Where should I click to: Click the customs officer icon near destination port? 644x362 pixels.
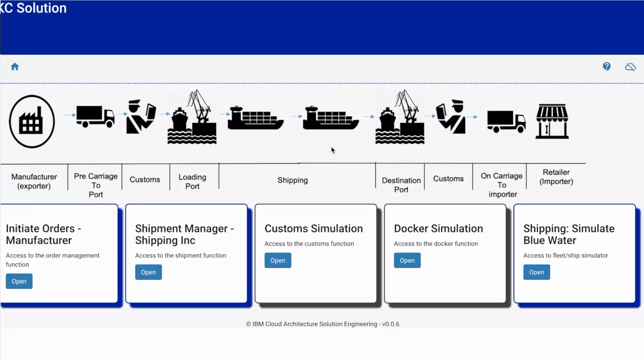click(451, 117)
